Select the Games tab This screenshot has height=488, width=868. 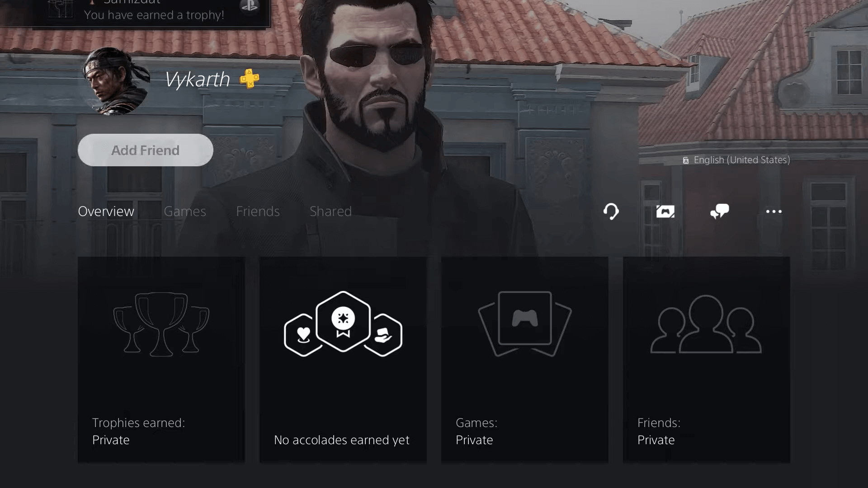[184, 211]
